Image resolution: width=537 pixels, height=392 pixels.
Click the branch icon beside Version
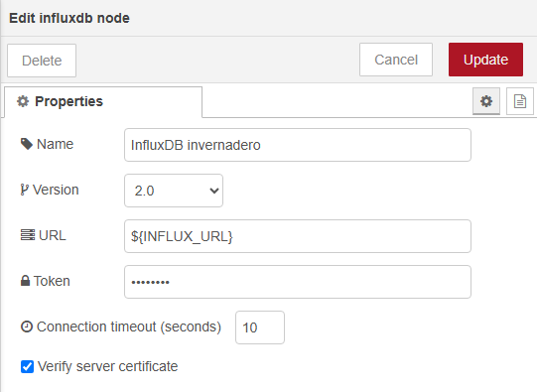(x=24, y=190)
